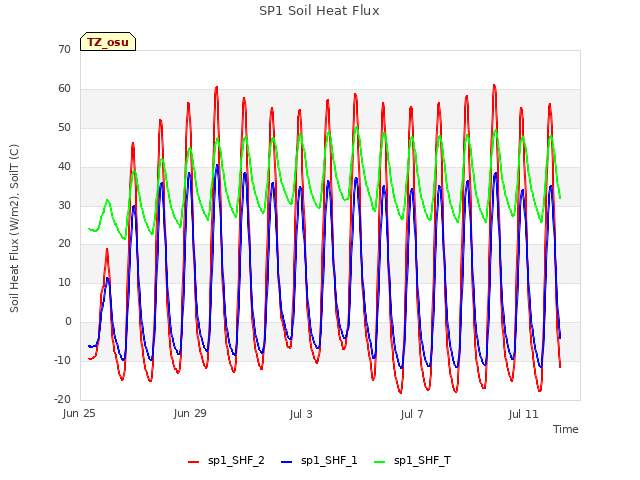The height and width of the screenshot is (480, 640).
Task: Click the Jul 11 x-axis tick label
Action: [x=524, y=414]
